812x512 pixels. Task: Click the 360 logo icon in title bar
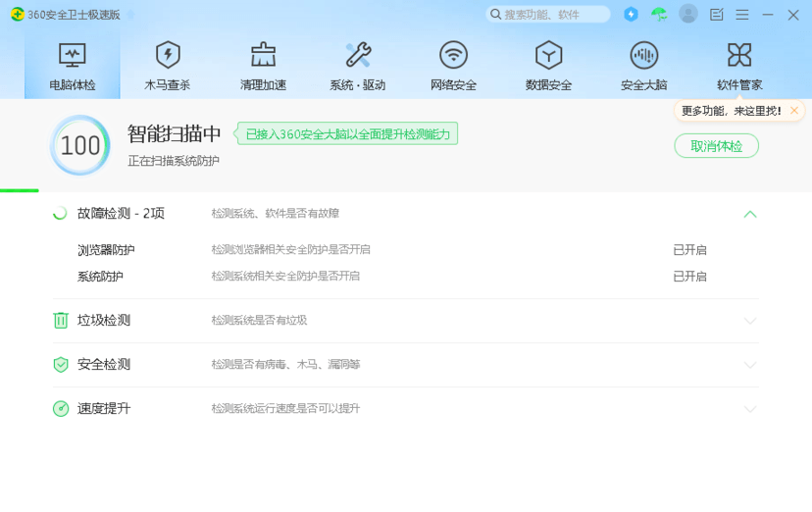tap(17, 15)
